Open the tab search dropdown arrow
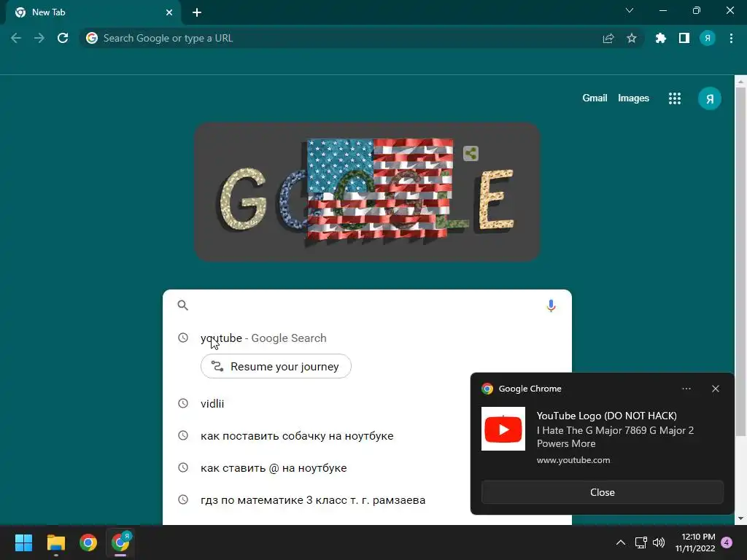Screen dimensions: 747x560 tap(630, 10)
